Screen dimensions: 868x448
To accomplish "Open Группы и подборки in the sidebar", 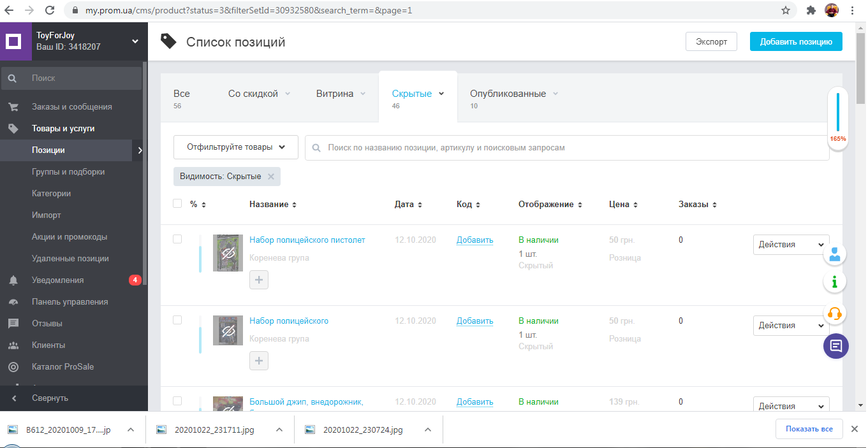I will 68,172.
